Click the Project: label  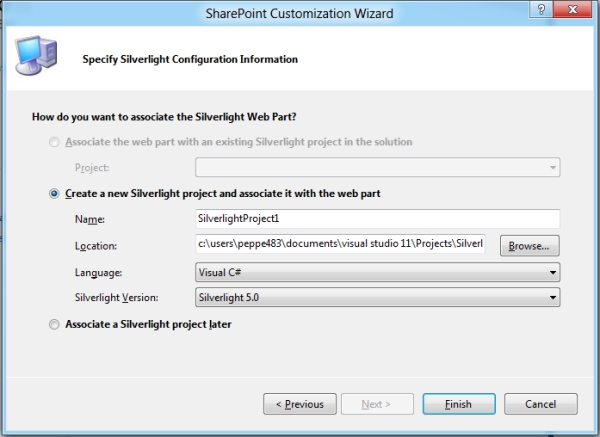[92, 168]
